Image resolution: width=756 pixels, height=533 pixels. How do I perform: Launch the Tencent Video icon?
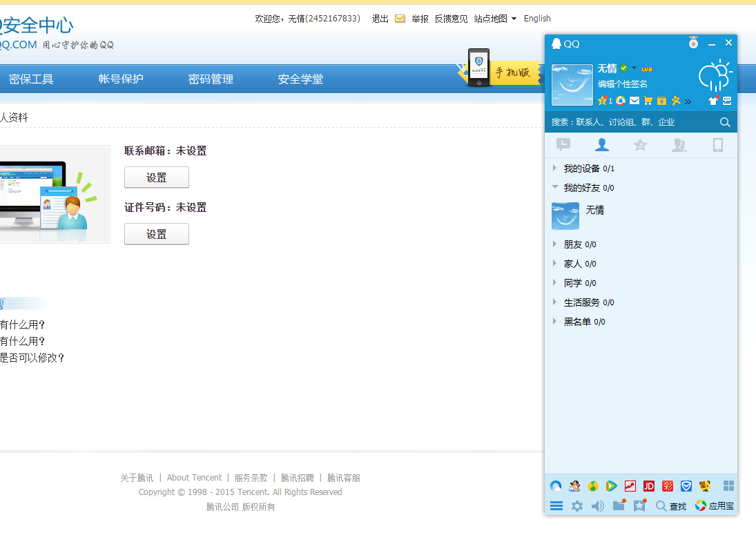(611, 486)
